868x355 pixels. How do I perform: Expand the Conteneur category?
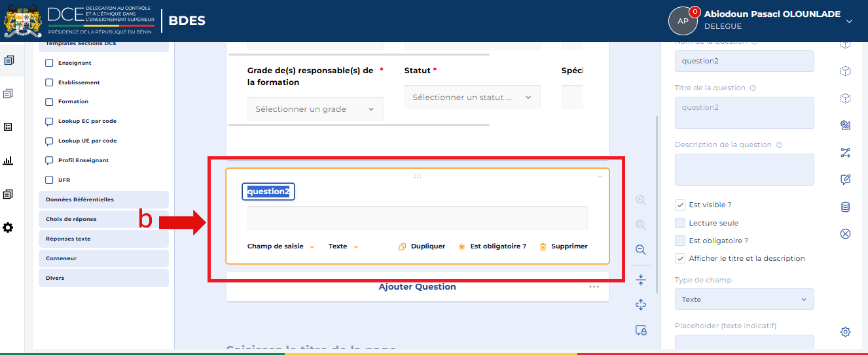(103, 258)
